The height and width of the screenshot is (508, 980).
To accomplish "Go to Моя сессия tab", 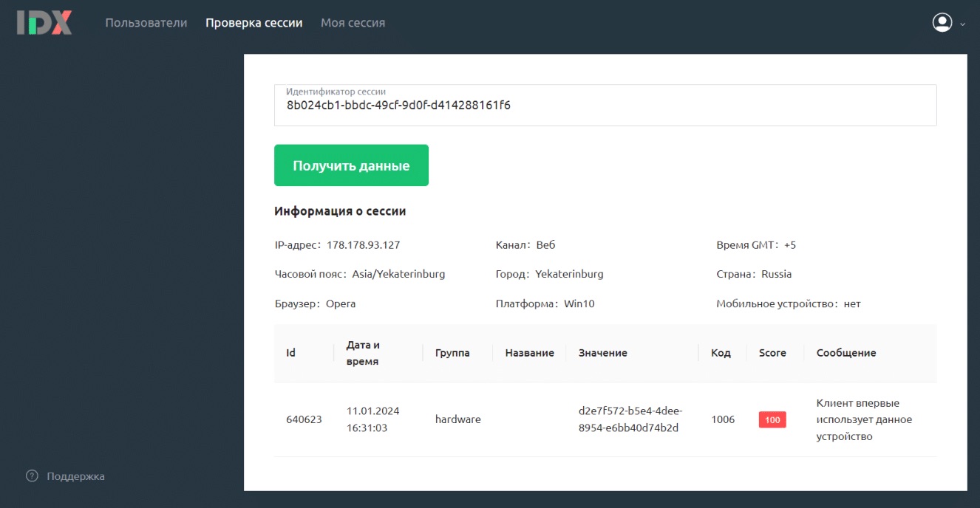I will click(x=353, y=23).
